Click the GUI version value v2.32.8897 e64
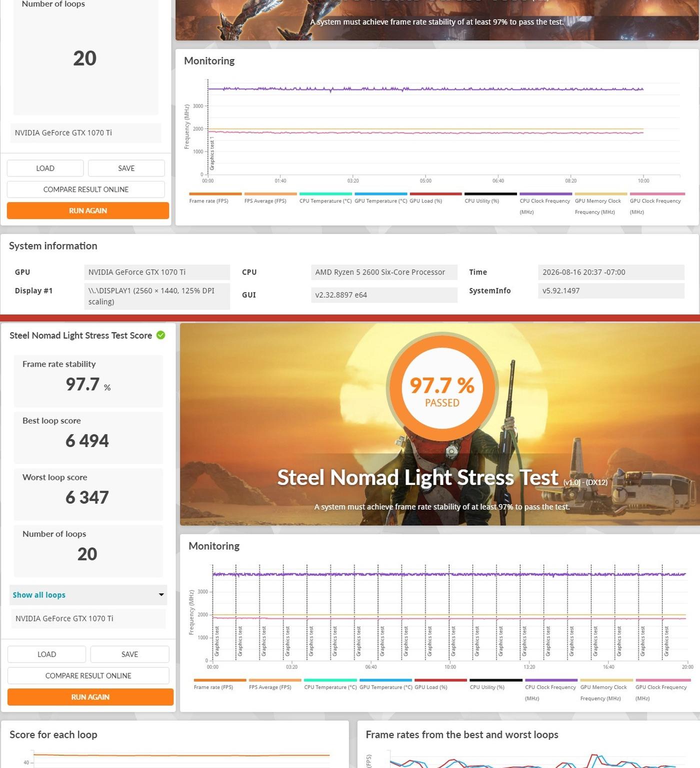The width and height of the screenshot is (700, 768). [x=384, y=295]
